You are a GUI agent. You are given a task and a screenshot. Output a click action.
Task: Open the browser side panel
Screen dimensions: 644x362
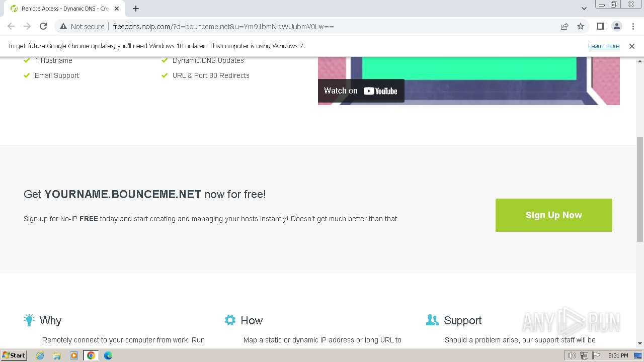[x=600, y=26]
